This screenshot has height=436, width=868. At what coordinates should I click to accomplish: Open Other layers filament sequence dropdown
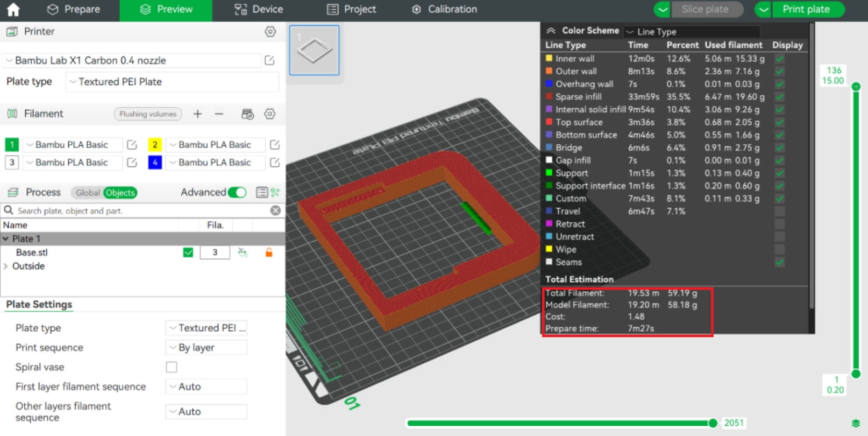(206, 412)
